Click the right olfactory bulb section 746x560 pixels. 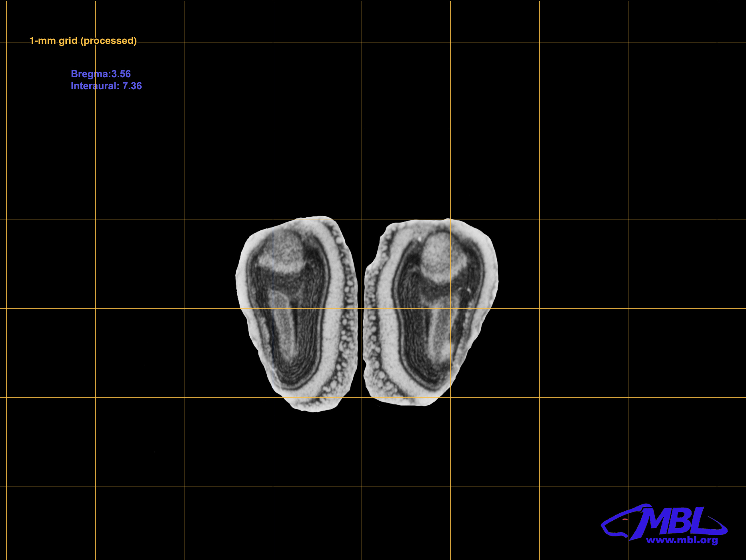[431, 312]
